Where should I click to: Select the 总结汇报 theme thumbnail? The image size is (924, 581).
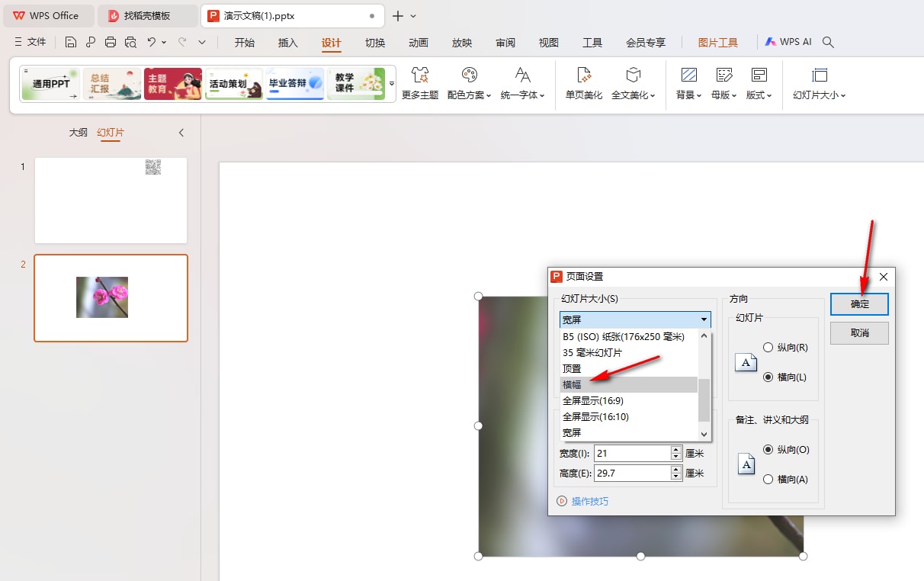[x=111, y=84]
